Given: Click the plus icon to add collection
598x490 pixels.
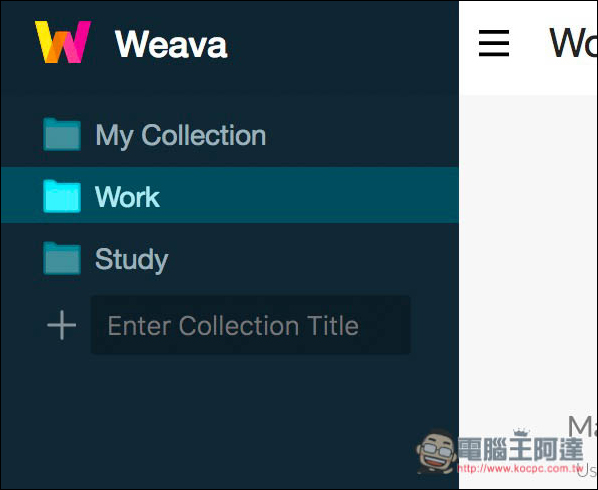Looking at the screenshot, I should pos(61,325).
